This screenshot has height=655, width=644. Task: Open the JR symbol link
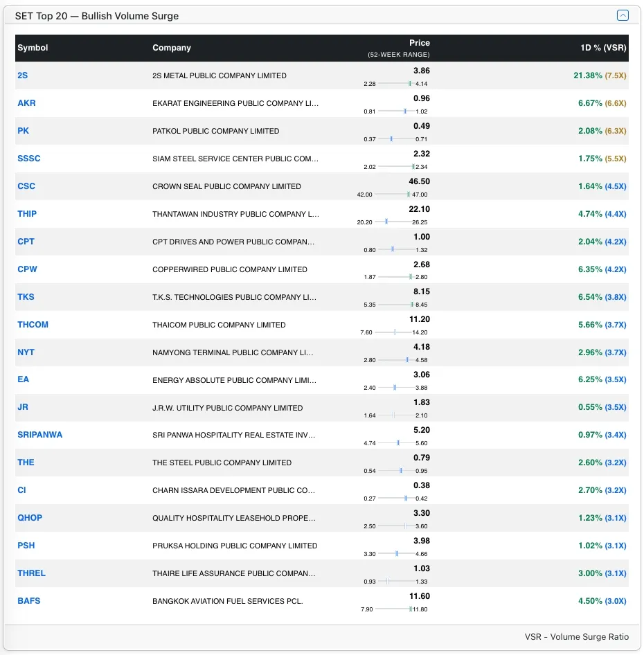(x=23, y=407)
